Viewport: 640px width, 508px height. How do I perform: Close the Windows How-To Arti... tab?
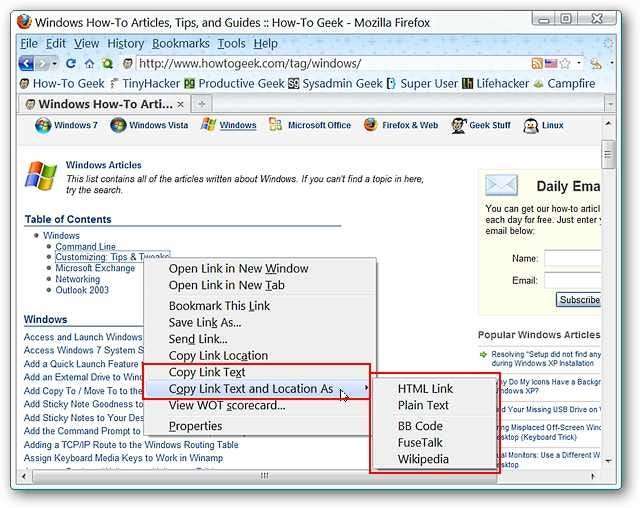[x=180, y=105]
